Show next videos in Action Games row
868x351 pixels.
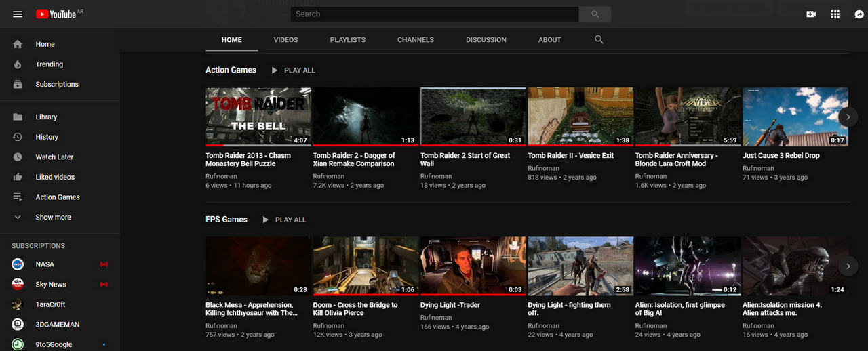[x=848, y=117]
